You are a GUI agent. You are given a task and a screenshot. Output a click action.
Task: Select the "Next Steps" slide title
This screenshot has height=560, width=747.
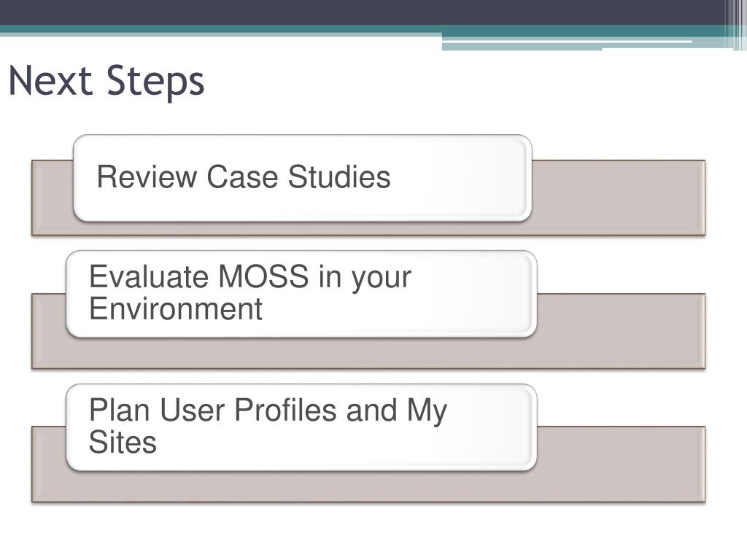pyautogui.click(x=107, y=81)
